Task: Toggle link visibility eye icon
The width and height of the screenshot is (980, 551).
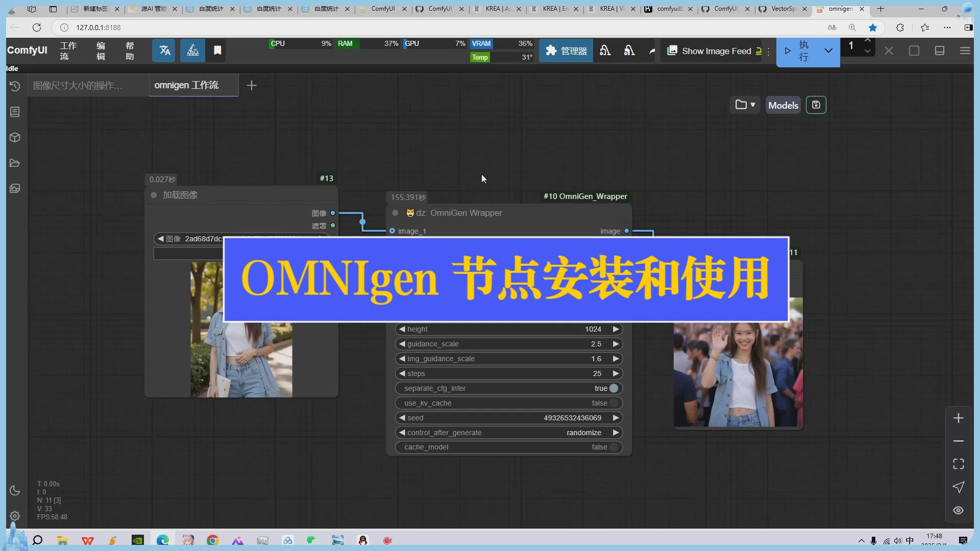Action: point(958,510)
